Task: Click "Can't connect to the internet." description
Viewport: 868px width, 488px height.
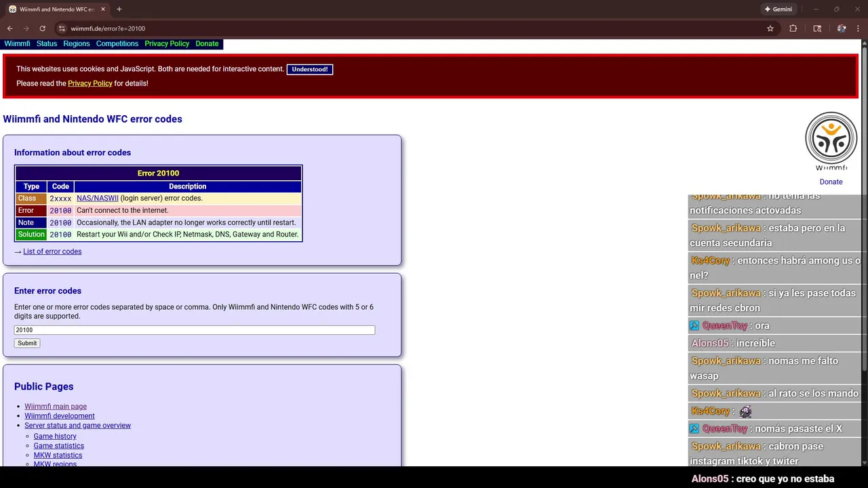Action: click(x=123, y=211)
